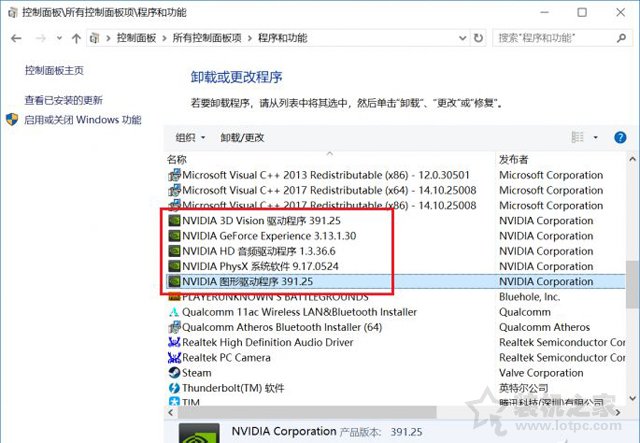Click publisher Qualcomm Atheros cell
Viewport: 640px width, 443px height.
tap(544, 327)
